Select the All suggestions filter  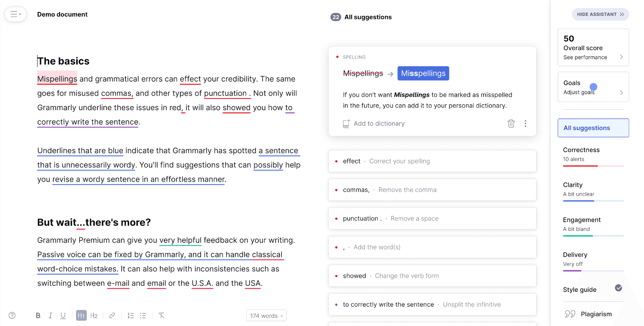pyautogui.click(x=592, y=128)
